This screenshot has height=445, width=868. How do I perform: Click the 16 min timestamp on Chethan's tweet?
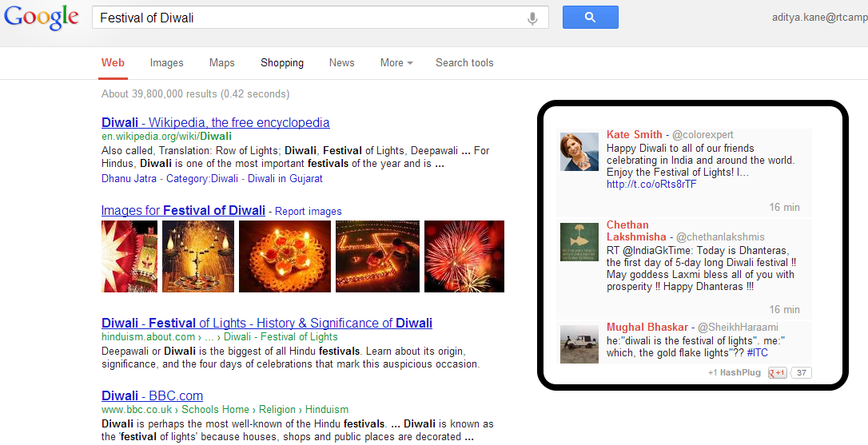784,309
